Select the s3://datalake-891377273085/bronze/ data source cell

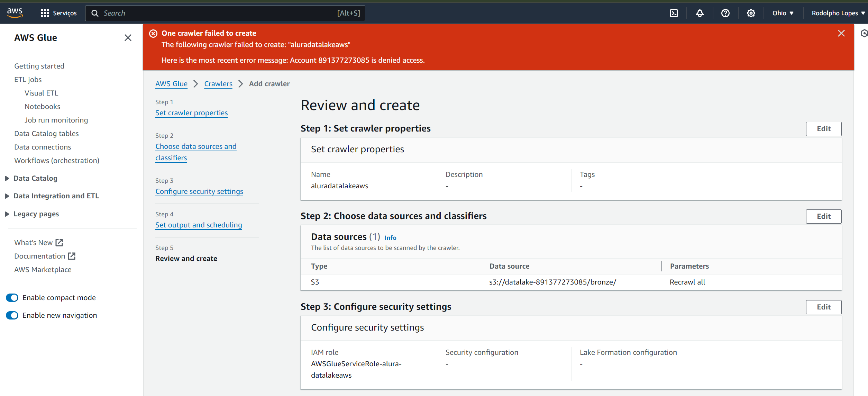pyautogui.click(x=552, y=282)
